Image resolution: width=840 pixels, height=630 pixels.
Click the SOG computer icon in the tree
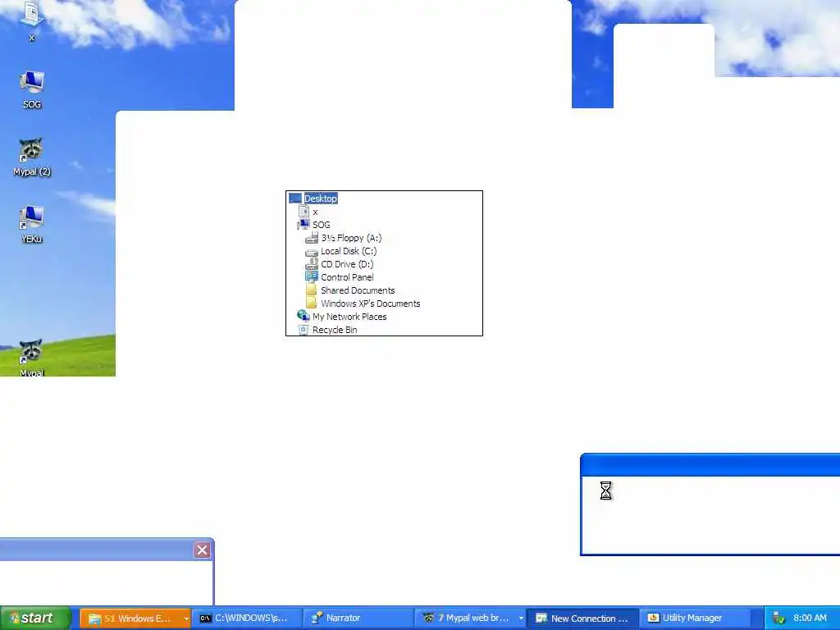click(304, 225)
